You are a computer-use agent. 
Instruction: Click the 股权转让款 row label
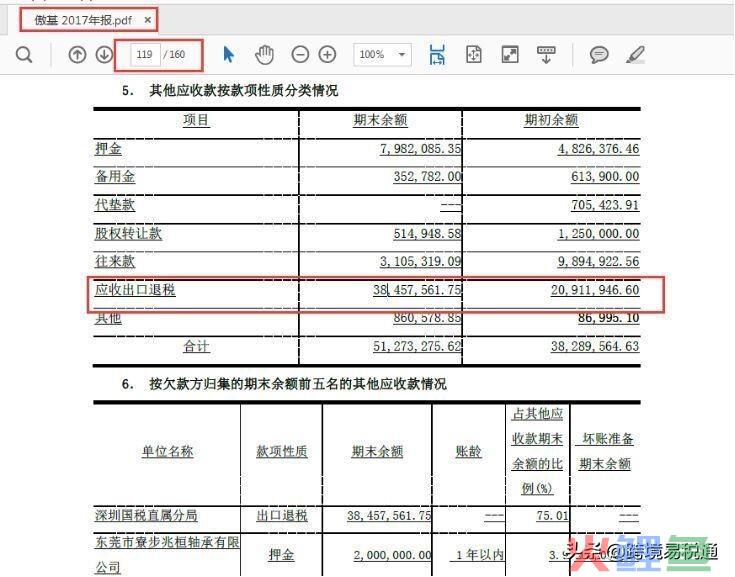click(128, 233)
